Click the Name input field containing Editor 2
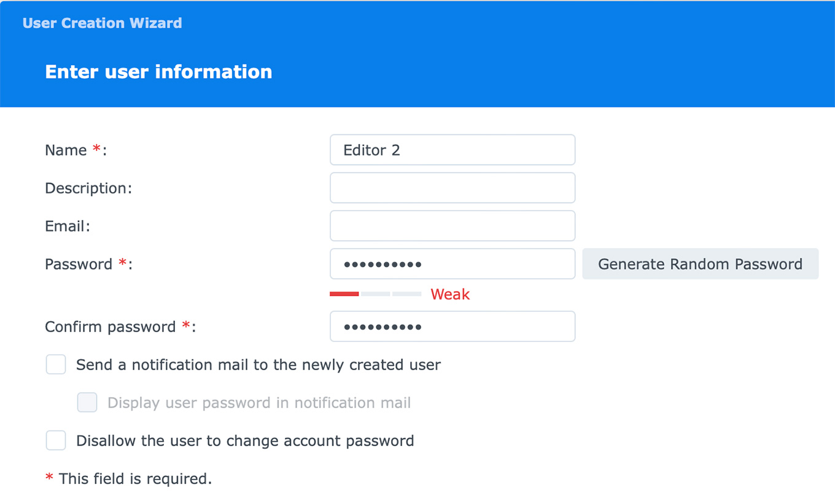835x504 pixels. point(452,150)
